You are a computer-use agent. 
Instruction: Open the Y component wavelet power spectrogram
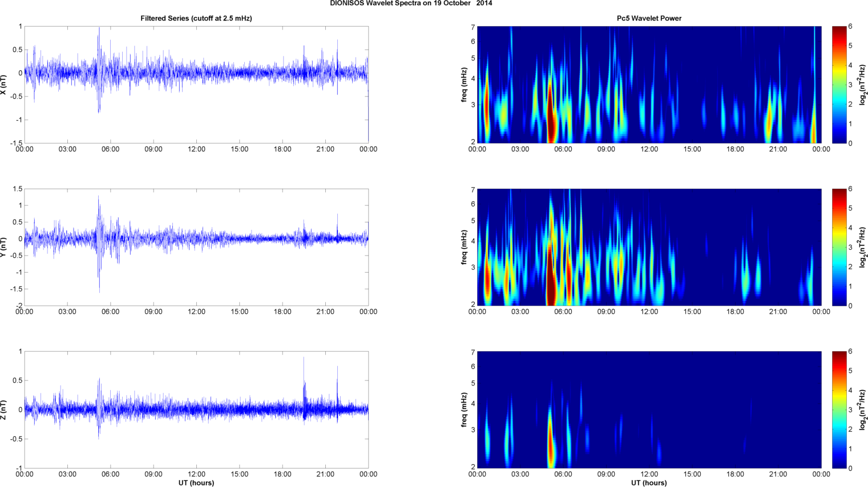649,247
